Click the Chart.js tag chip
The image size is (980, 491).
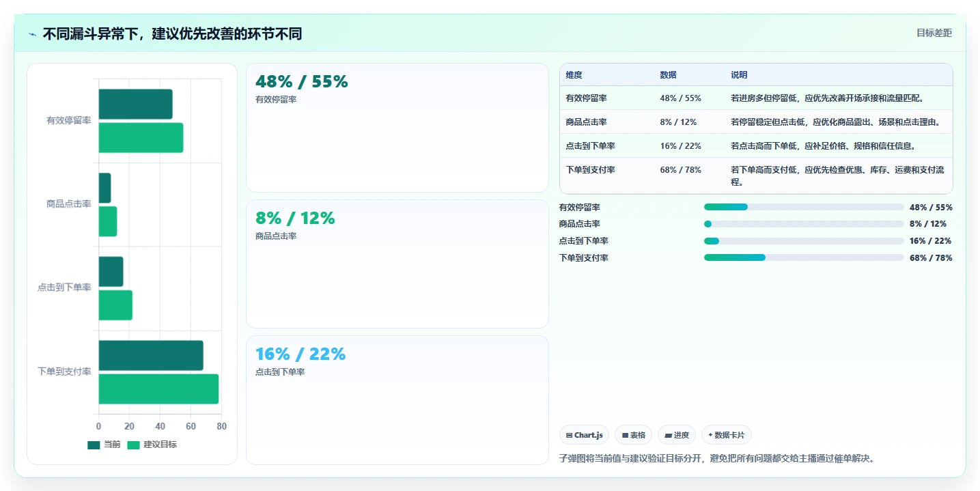[584, 435]
